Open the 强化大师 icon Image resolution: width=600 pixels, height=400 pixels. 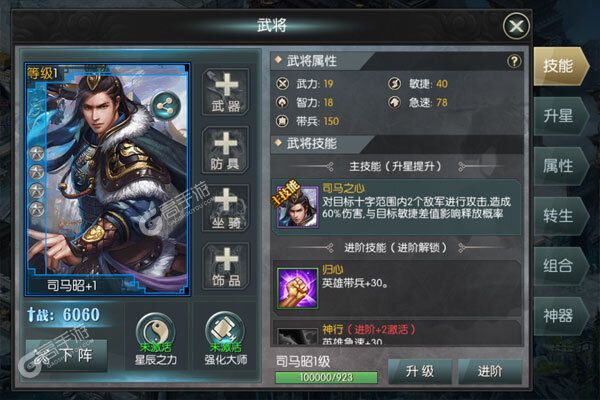225,331
